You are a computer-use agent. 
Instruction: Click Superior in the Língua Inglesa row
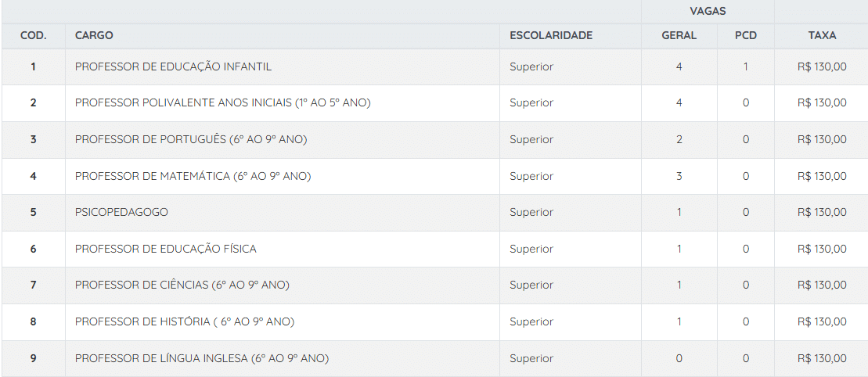pyautogui.click(x=531, y=358)
